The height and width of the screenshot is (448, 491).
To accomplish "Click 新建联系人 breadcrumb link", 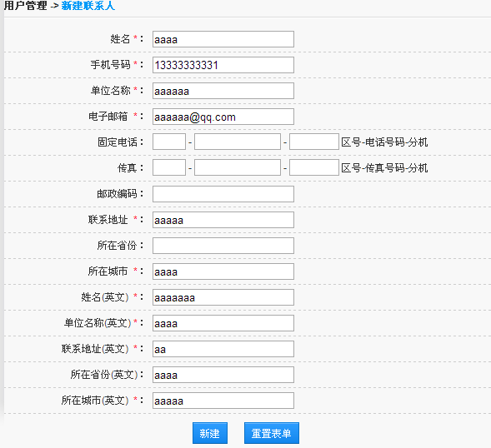I will click(x=88, y=6).
